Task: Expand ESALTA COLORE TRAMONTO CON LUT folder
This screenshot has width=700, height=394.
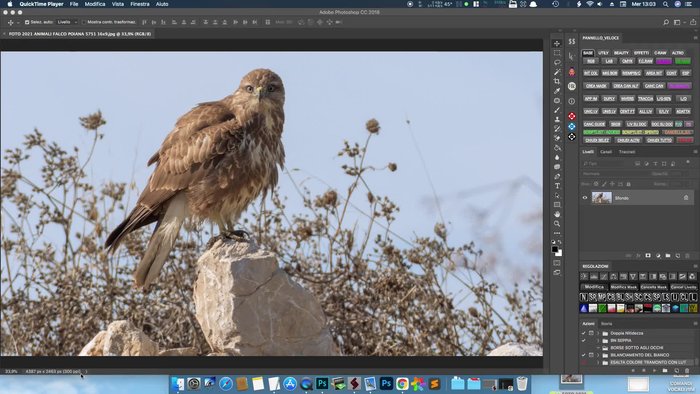Action: [598, 362]
